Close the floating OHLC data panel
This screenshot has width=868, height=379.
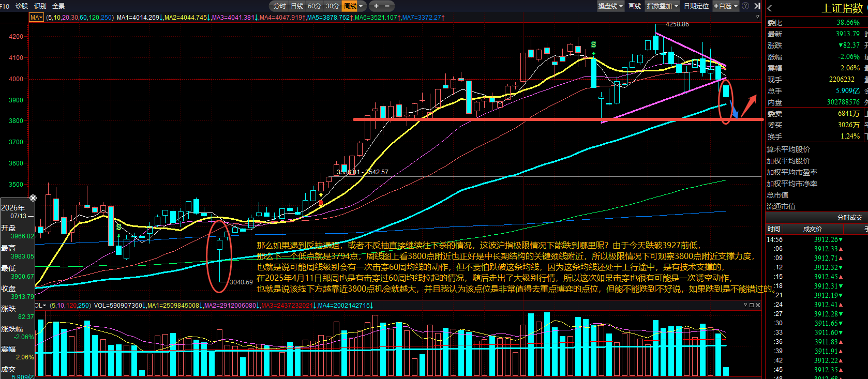coord(33,198)
